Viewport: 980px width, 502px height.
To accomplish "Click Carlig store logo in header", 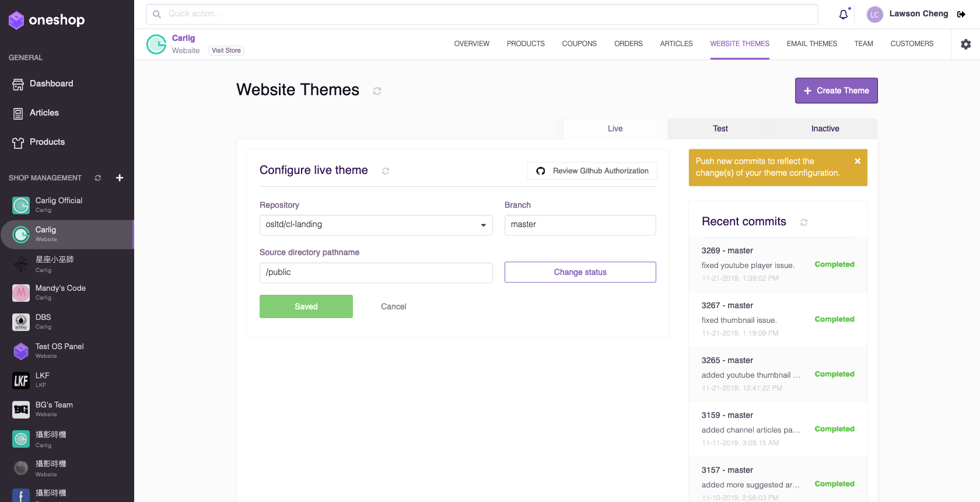I will tap(156, 44).
